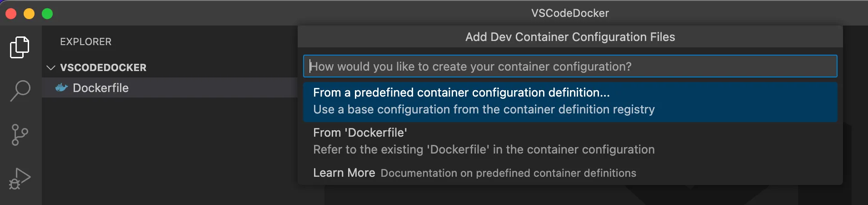
Task: Open the Run and Debug view icon
Action: tap(20, 179)
